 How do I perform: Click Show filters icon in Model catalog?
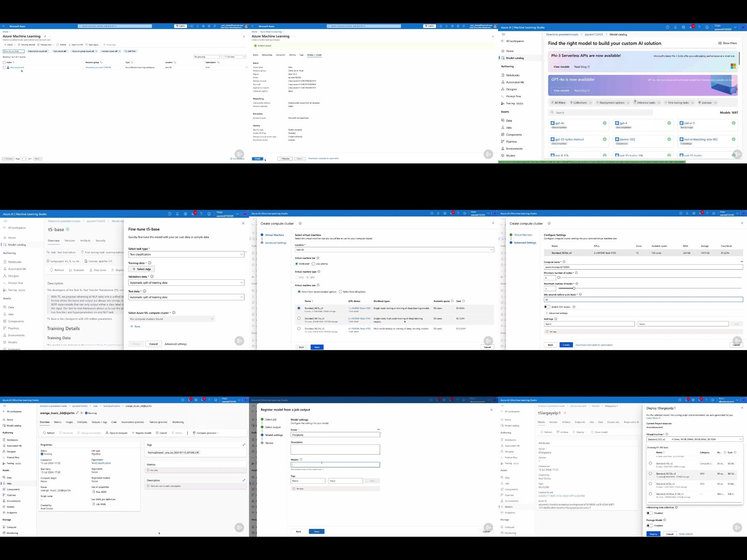click(720, 43)
